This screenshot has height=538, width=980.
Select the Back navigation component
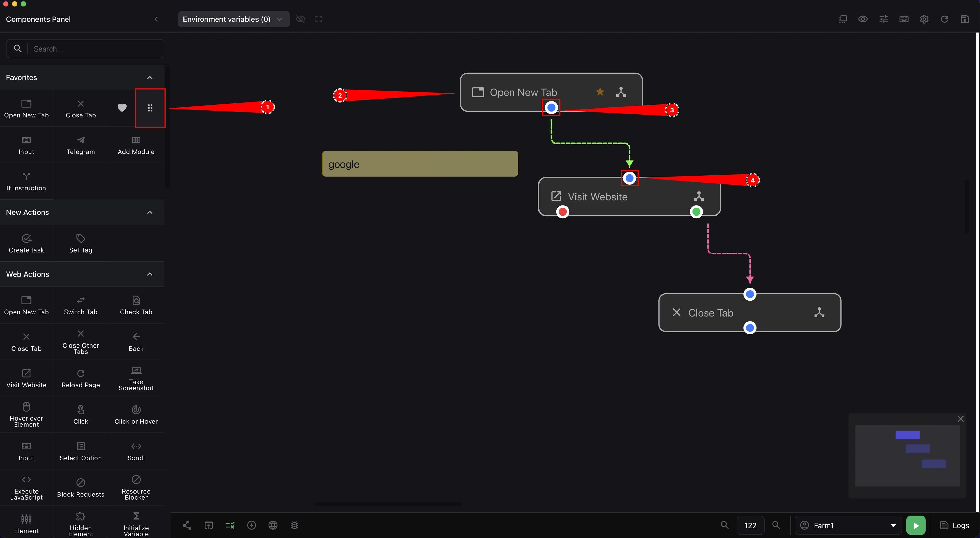(136, 342)
